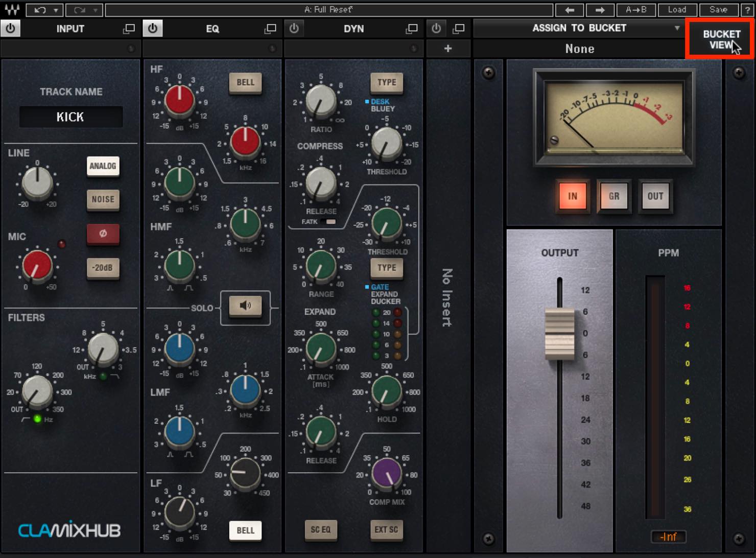Viewport: 756px width, 558px height.
Task: Open the Save preset menu
Action: (x=718, y=10)
